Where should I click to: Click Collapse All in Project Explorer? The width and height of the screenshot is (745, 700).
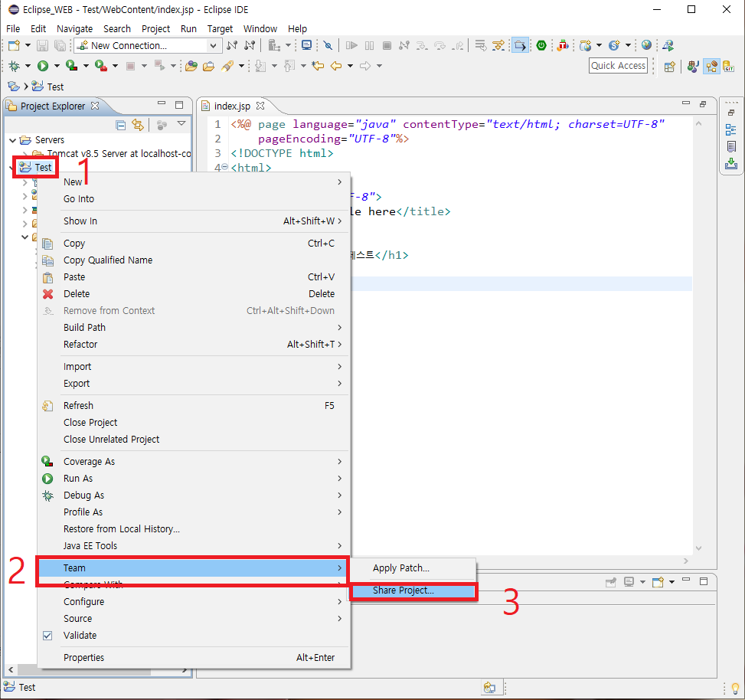point(121,125)
